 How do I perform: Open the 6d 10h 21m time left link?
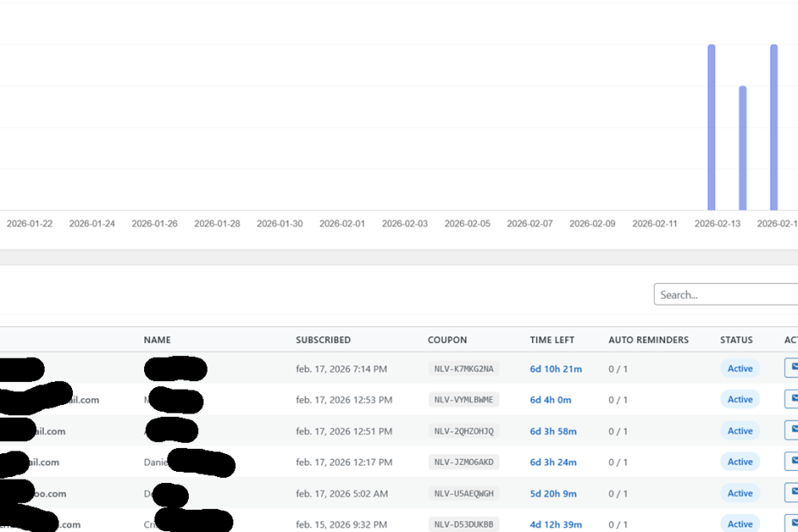point(555,369)
